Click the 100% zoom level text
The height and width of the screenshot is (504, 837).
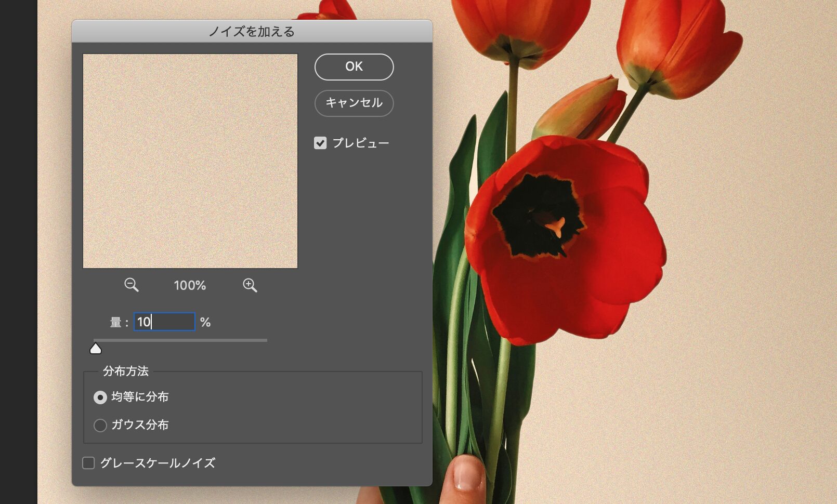click(x=190, y=285)
